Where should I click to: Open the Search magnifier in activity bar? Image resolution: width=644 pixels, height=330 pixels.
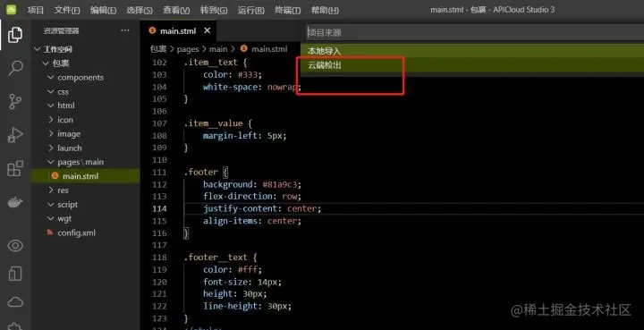[x=15, y=68]
